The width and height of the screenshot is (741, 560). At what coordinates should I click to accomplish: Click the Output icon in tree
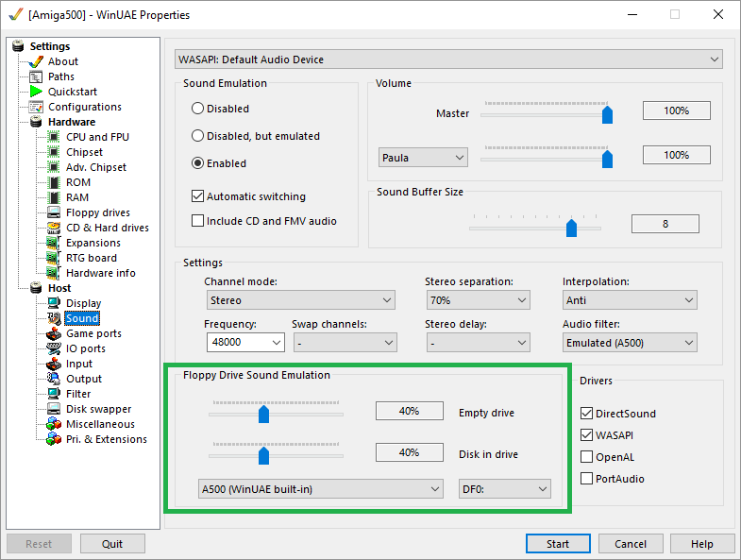pyautogui.click(x=54, y=379)
